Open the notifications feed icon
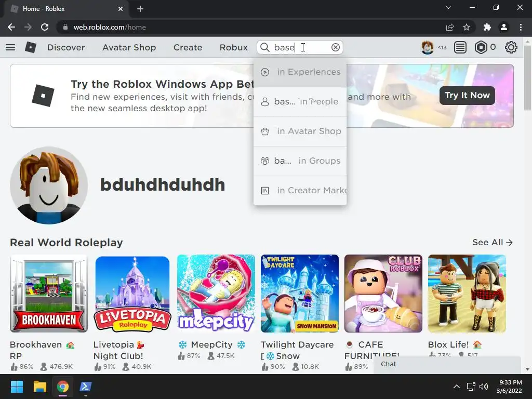The height and width of the screenshot is (399, 532). 460,47
